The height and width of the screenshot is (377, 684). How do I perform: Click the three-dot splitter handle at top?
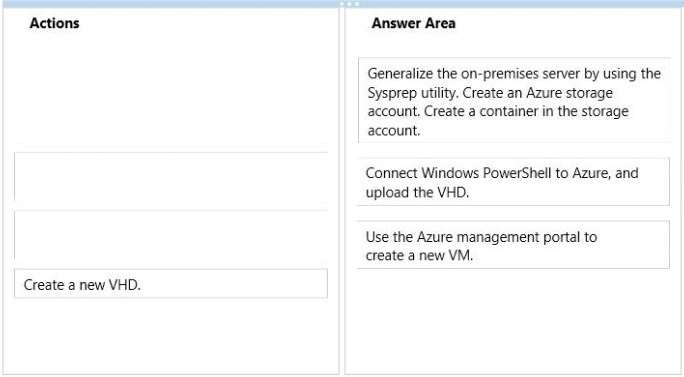coord(350,4)
